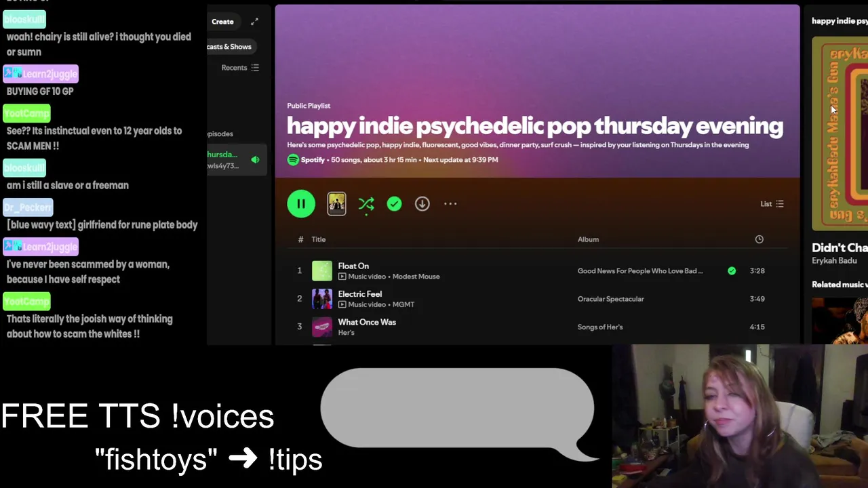Image resolution: width=868 pixels, height=488 pixels.
Task: Open the Songs of Her's album link
Action: click(600, 327)
